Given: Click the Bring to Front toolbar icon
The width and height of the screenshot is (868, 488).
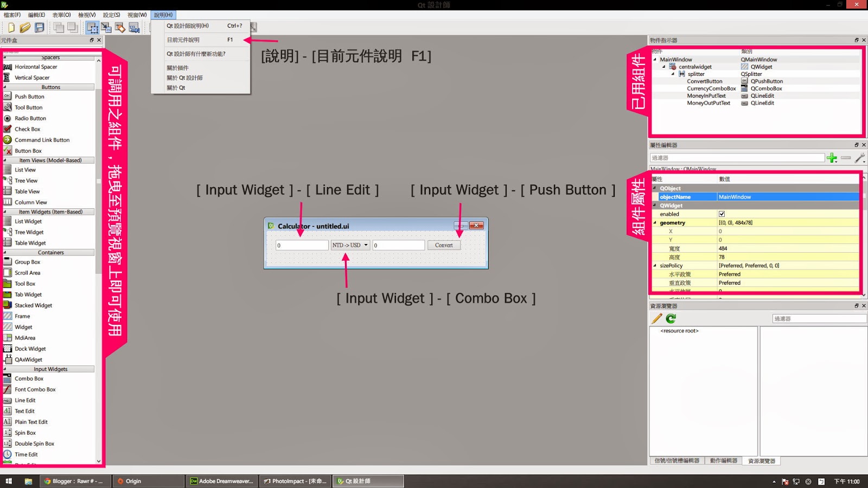Looking at the screenshot, I should (x=72, y=28).
